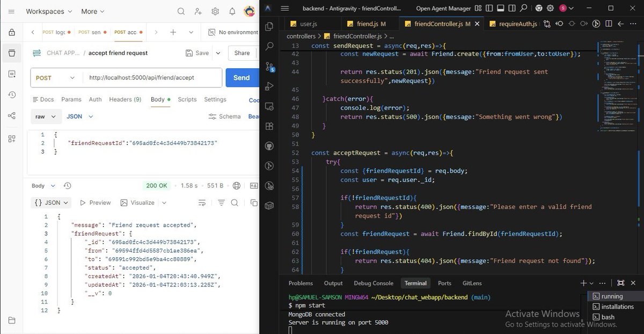Open Search icon in Antigravity activity bar
The height and width of the screenshot is (334, 644).
[269, 46]
